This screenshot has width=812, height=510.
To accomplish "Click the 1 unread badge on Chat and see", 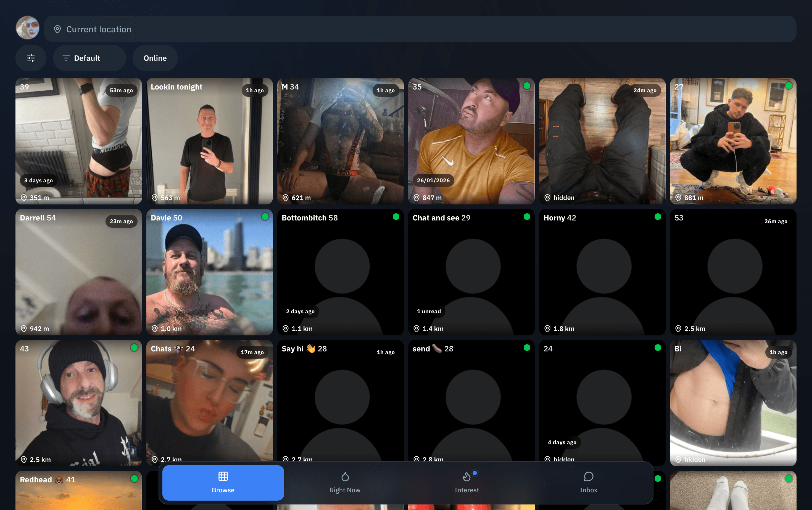I will (x=429, y=311).
